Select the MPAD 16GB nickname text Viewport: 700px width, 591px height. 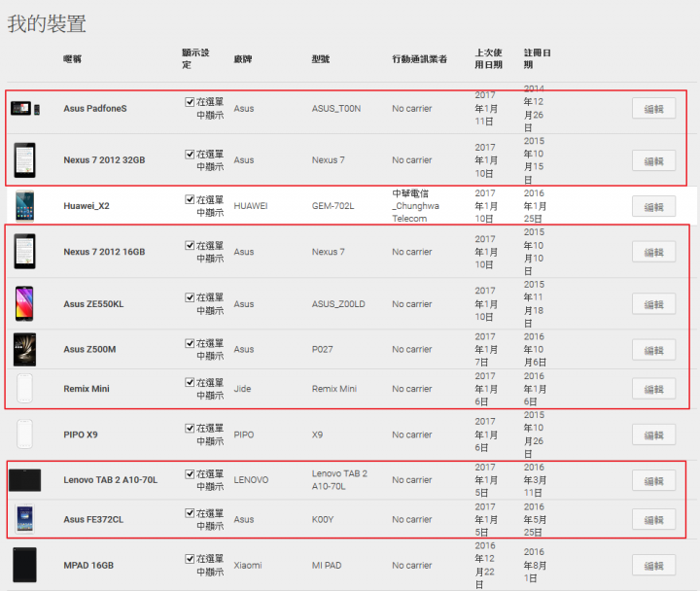[88, 566]
